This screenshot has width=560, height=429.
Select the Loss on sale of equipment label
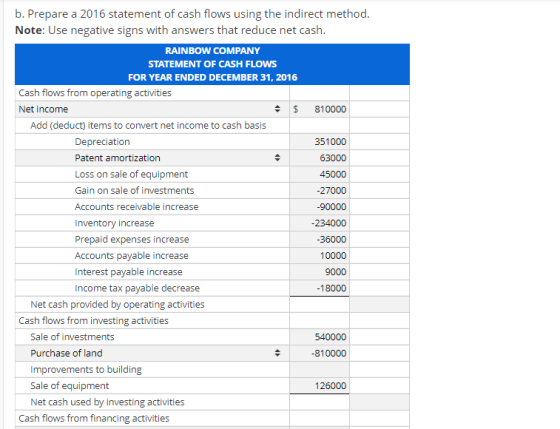131,174
